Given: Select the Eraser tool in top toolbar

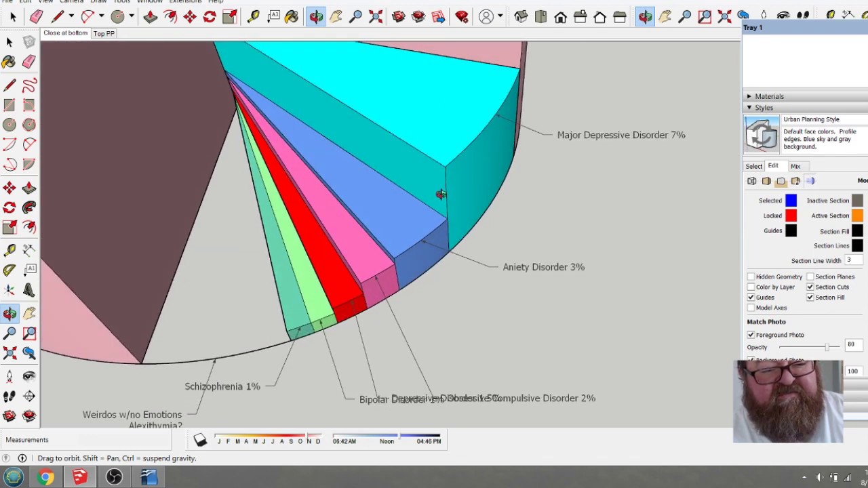Looking at the screenshot, I should (x=36, y=16).
